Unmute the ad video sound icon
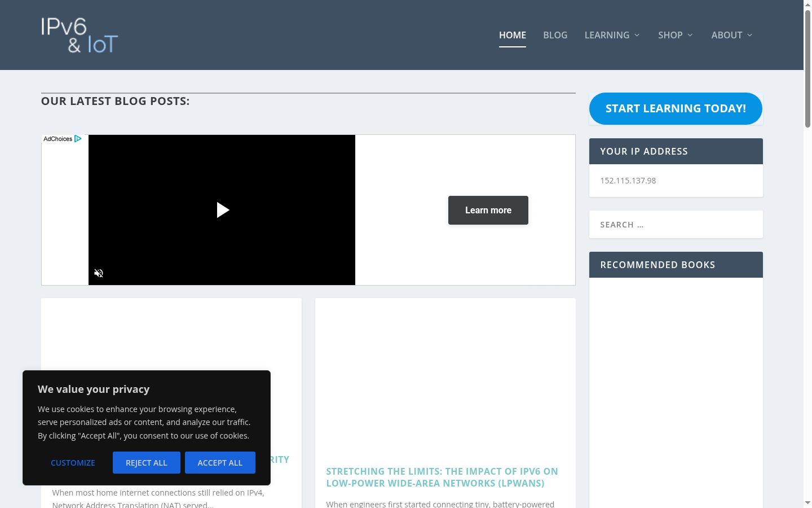 [x=99, y=273]
